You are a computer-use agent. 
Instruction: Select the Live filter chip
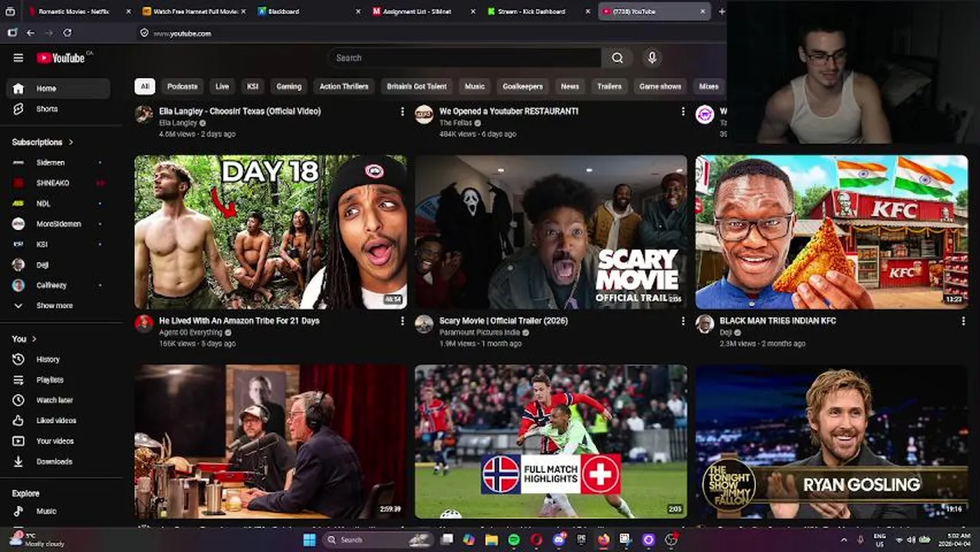[222, 87]
